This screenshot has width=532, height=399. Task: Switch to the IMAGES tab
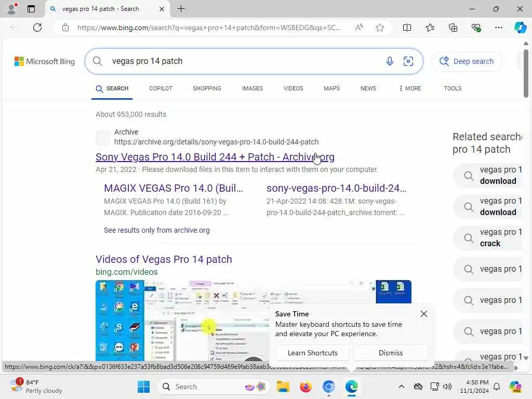pos(252,88)
